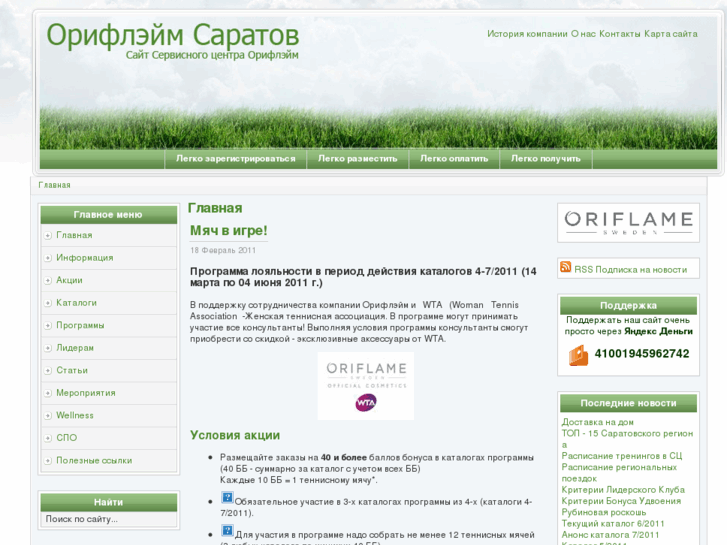The image size is (727, 545).
Task: Open news link Расписание региональных поездок
Action: [x=619, y=473]
